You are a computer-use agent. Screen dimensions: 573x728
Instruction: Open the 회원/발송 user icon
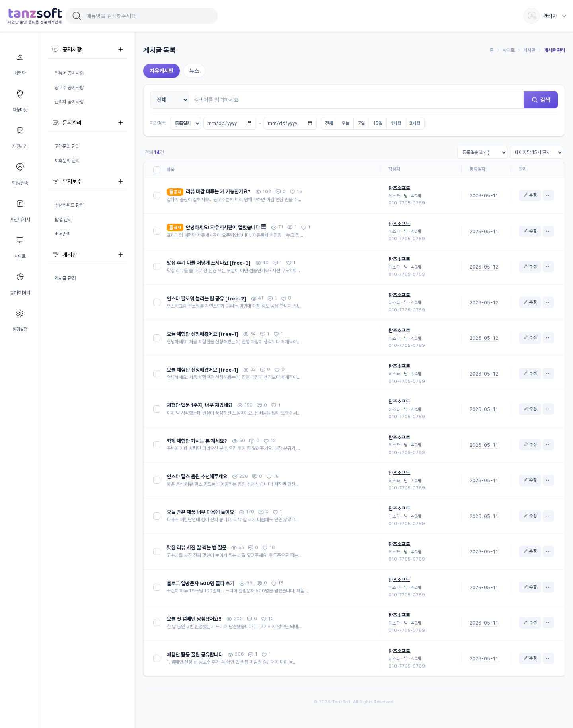click(19, 167)
